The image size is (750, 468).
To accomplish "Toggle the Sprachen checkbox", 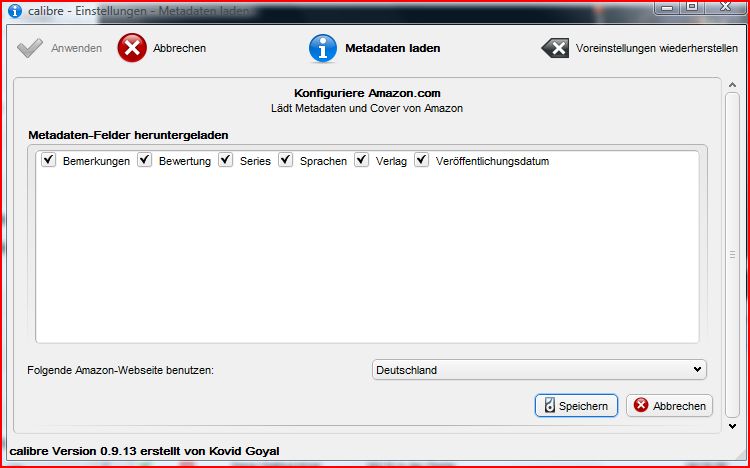I will point(286,160).
